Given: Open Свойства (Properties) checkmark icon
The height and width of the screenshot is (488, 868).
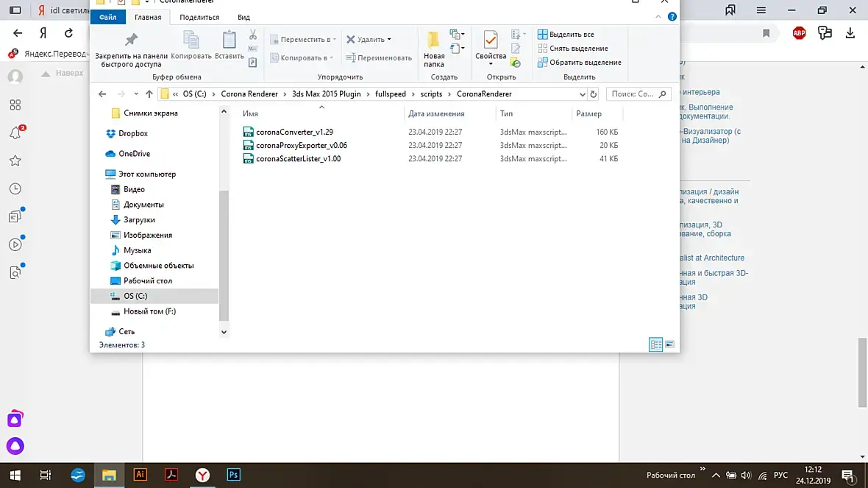Looking at the screenshot, I should tap(491, 40).
